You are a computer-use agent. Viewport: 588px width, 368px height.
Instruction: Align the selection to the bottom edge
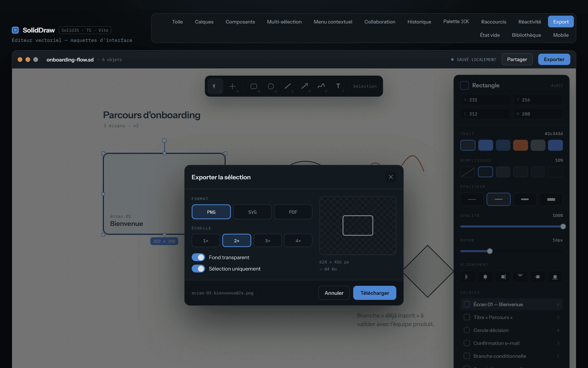[x=555, y=277]
